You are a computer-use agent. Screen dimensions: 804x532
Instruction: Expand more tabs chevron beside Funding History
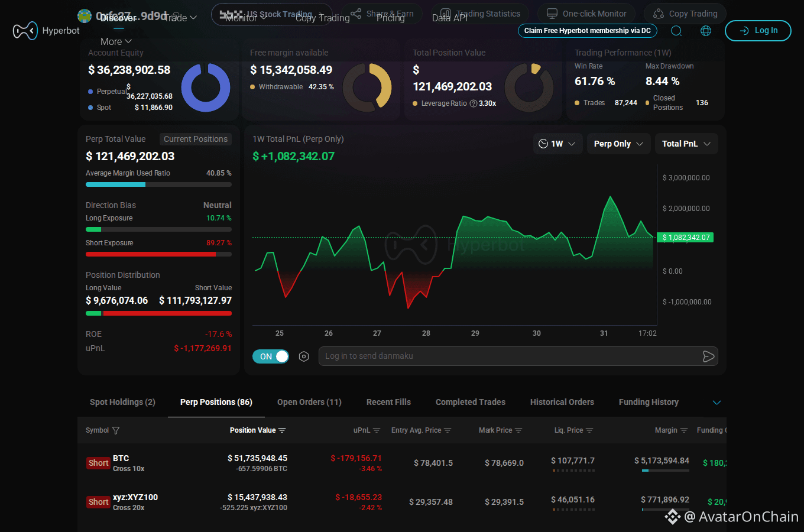[717, 403]
